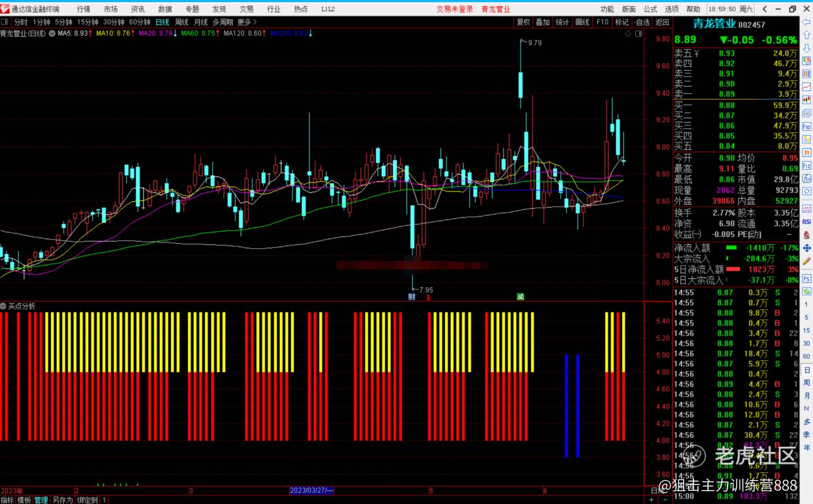Screen dimensions: 813x504
Task: Open the 帮助 help menu
Action: [693, 9]
